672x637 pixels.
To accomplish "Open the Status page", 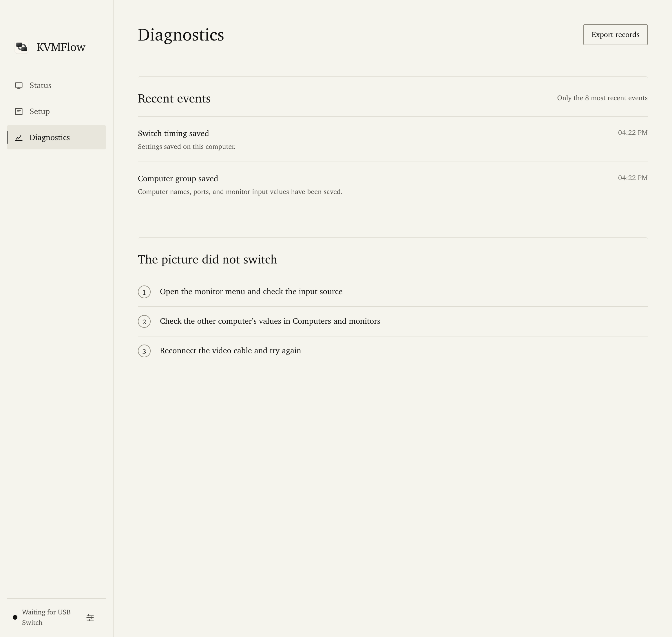I will [x=56, y=86].
